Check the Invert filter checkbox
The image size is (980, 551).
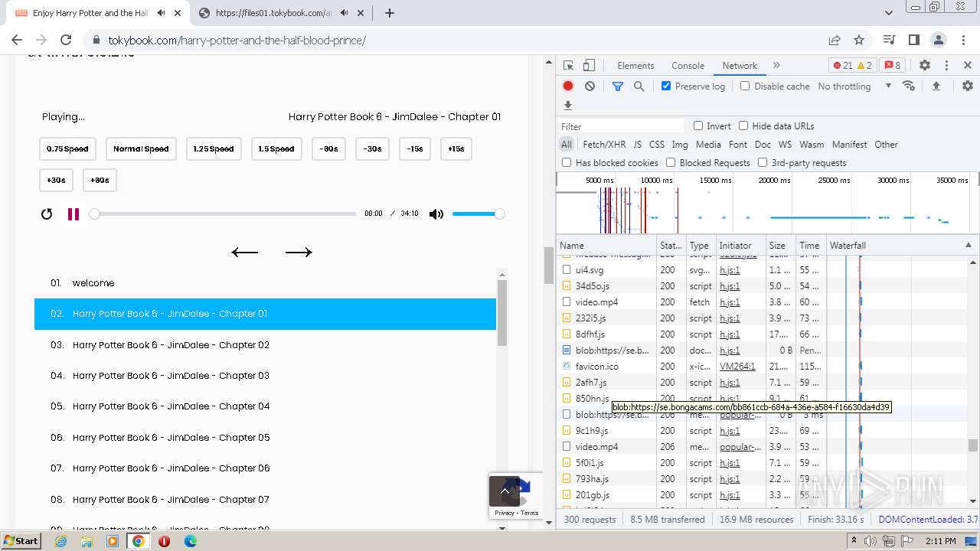[698, 126]
